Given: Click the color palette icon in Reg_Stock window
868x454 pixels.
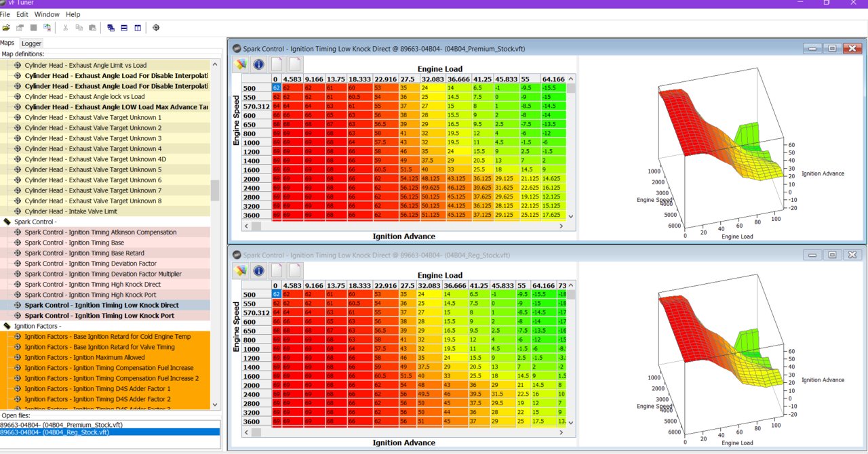Looking at the screenshot, I should (240, 271).
